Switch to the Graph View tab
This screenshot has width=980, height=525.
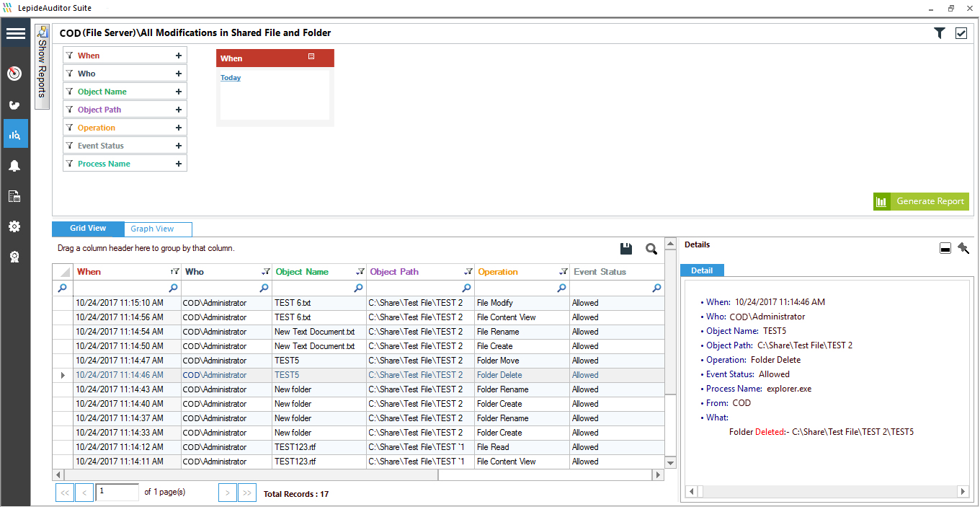[x=158, y=229]
